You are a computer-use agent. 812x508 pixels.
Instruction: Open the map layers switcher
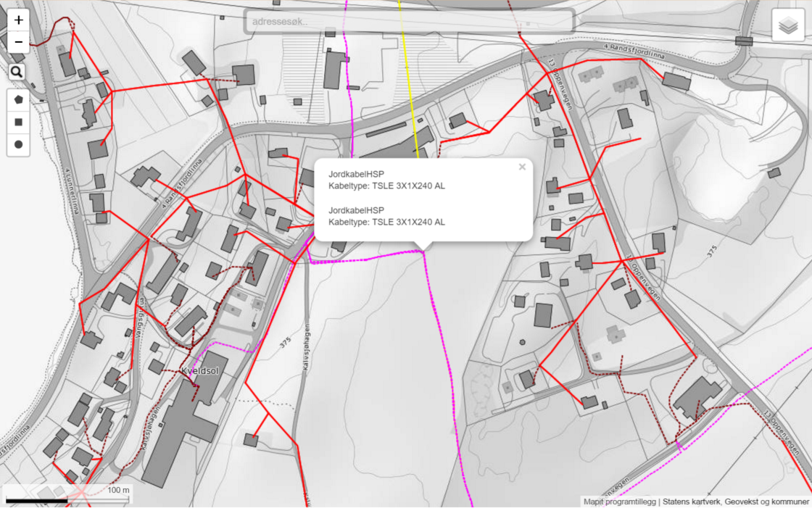tap(788, 26)
